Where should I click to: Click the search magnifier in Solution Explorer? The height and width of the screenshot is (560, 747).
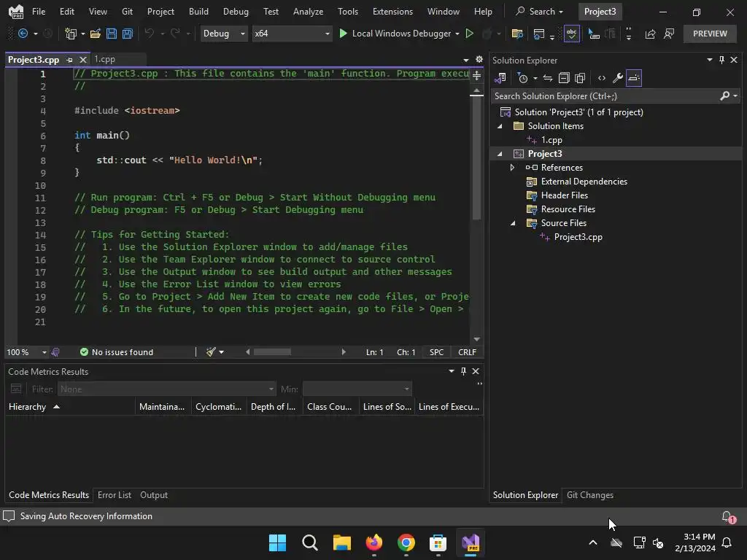[724, 96]
